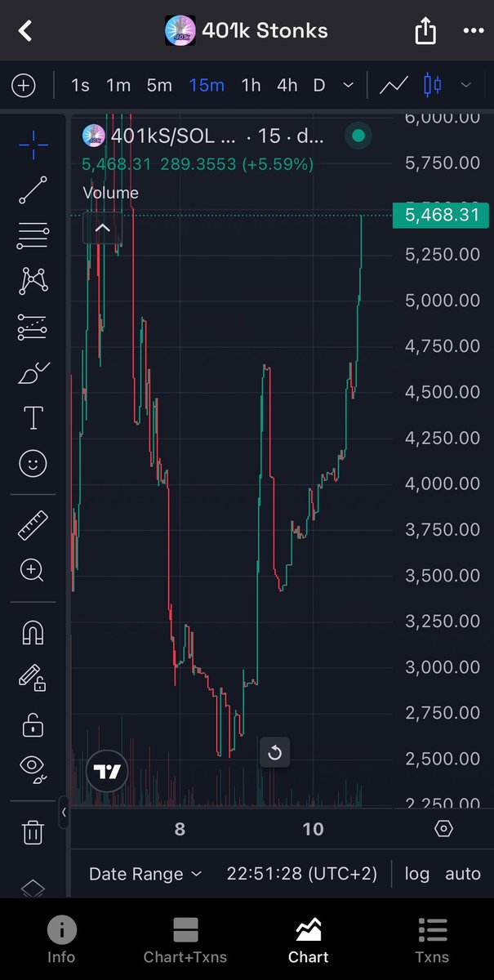
Task: Toggle stay-in-drawing-mode pencil lock
Action: (33, 678)
